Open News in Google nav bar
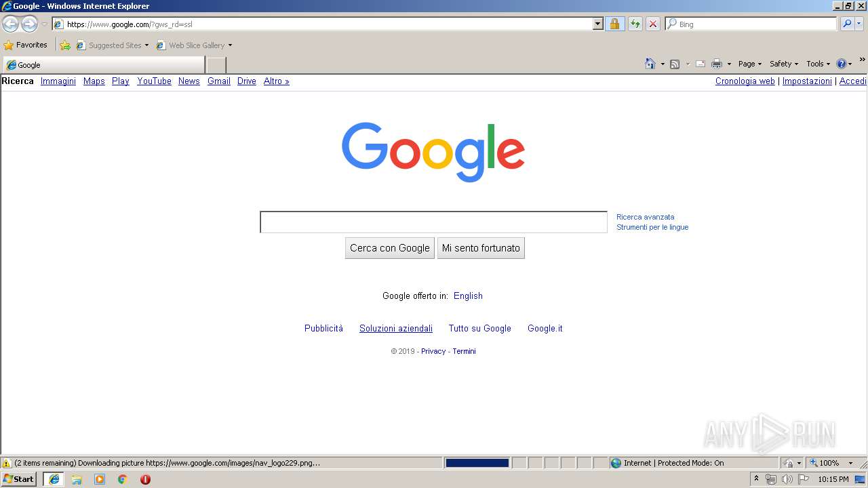 [189, 81]
